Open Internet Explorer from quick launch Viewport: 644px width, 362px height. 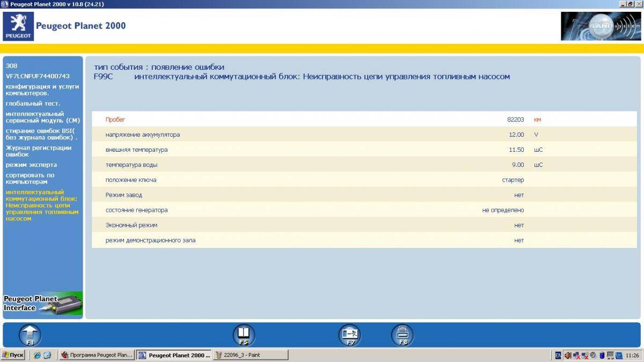click(37, 355)
